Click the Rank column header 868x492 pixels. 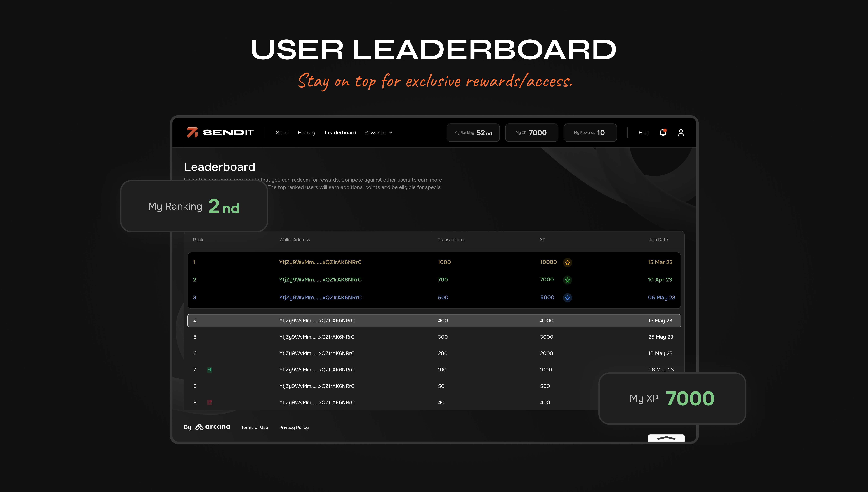(x=198, y=240)
